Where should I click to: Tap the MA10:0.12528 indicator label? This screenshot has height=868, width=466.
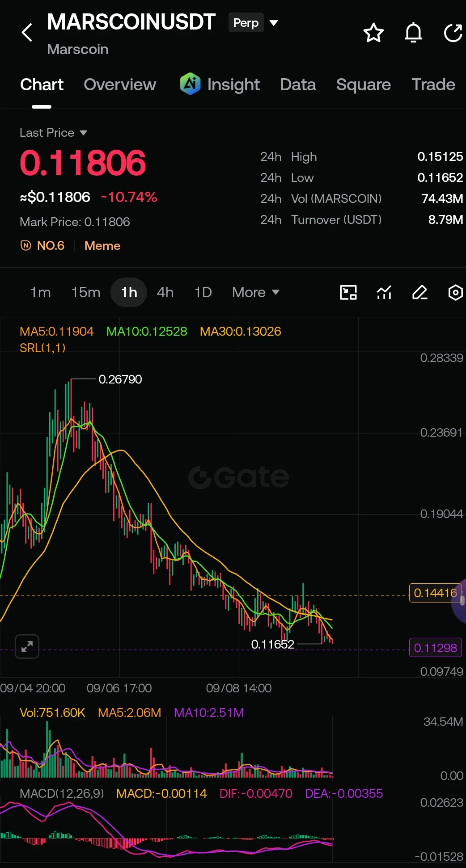[147, 331]
